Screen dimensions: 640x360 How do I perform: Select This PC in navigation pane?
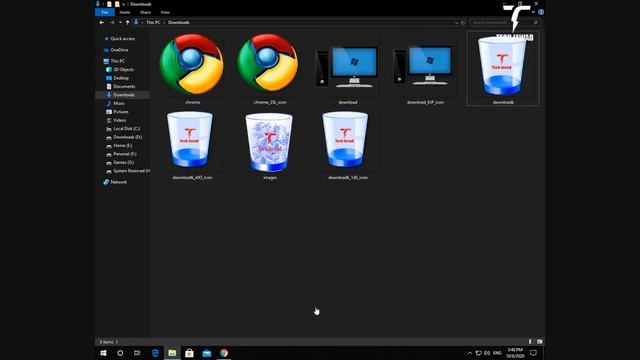tap(118, 61)
